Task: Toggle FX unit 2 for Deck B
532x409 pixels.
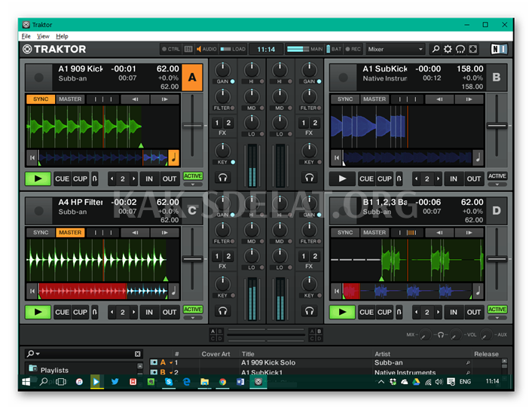Action: click(315, 123)
